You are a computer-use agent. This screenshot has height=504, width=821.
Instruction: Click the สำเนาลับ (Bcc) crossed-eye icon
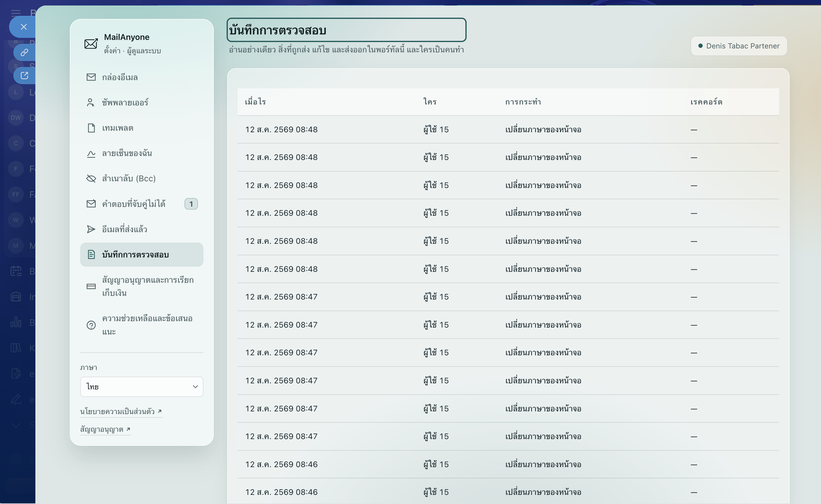pos(91,178)
